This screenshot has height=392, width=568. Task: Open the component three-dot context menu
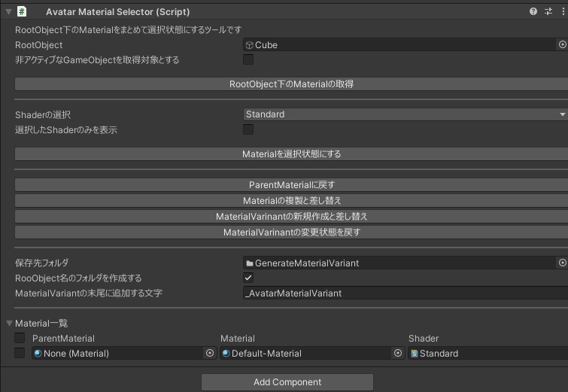(x=563, y=11)
